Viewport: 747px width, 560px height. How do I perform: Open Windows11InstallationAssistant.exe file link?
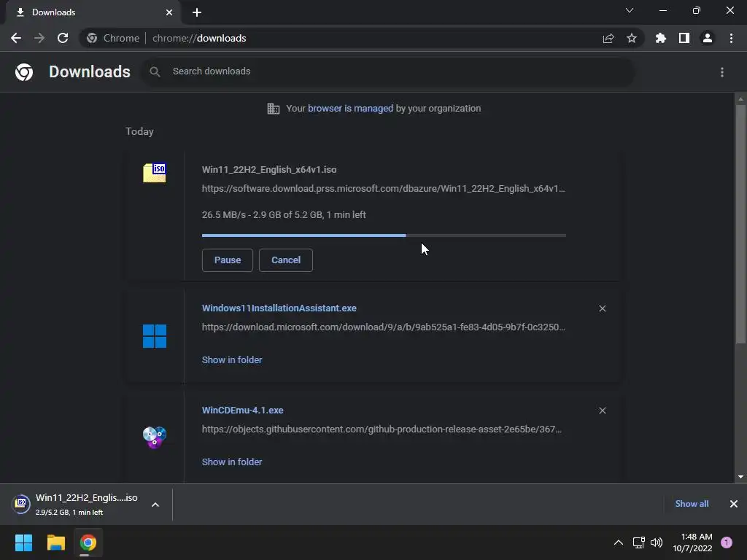pos(279,308)
